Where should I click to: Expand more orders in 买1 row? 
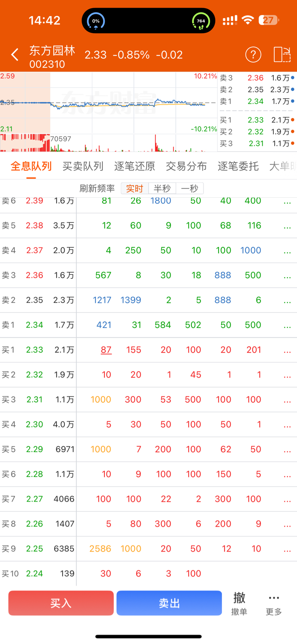click(x=287, y=351)
